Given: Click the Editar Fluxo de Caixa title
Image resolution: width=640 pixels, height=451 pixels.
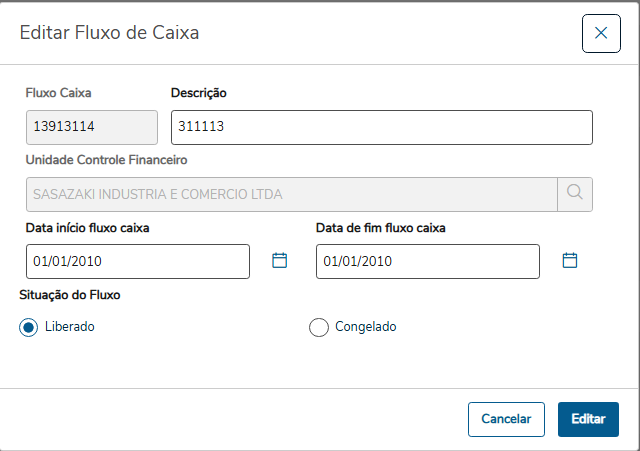Looking at the screenshot, I should point(110,33).
